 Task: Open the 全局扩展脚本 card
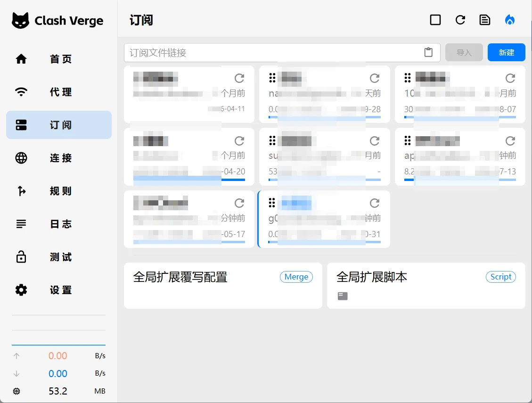426,286
